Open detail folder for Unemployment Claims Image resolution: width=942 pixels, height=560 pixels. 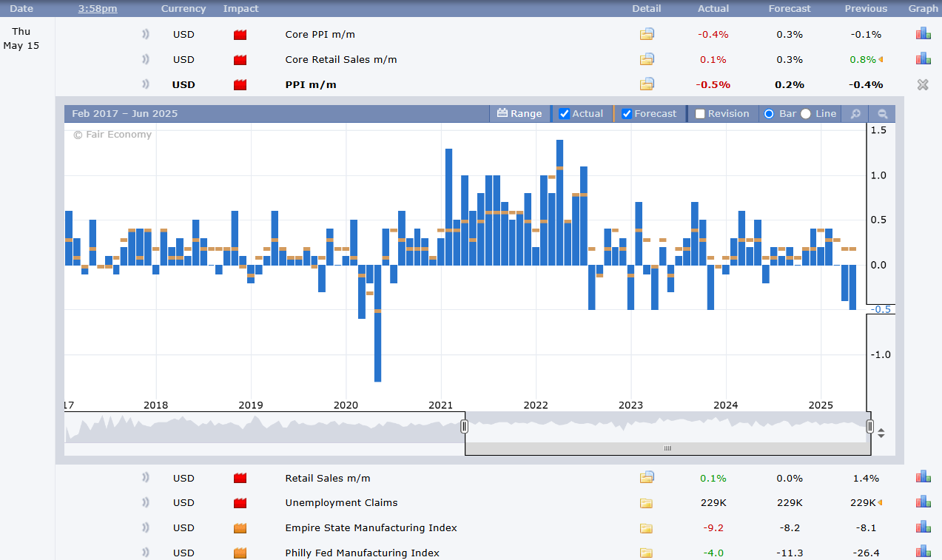click(x=647, y=503)
